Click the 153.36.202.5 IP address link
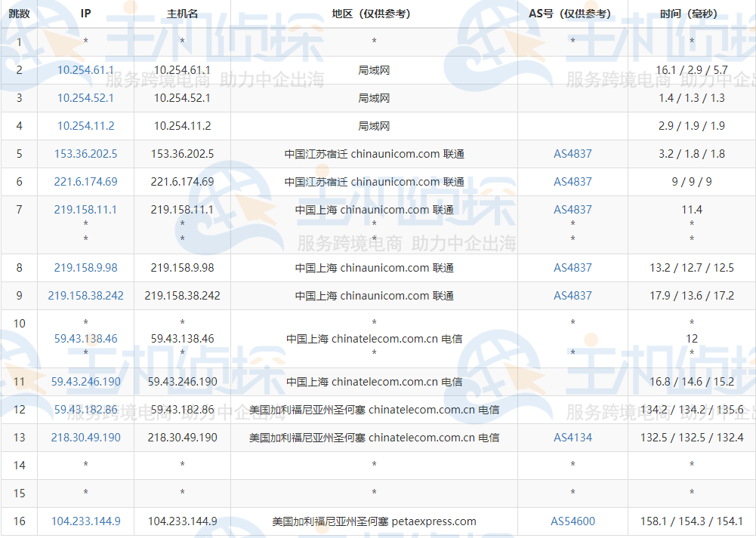 [85, 153]
